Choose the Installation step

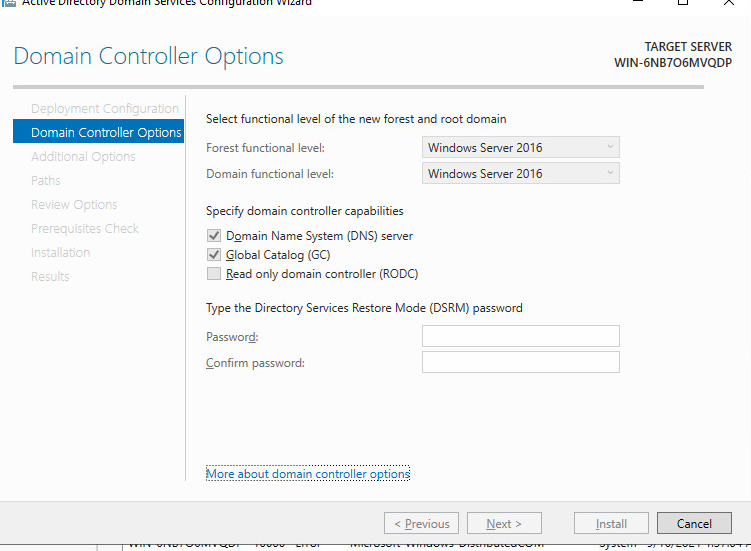click(x=60, y=253)
